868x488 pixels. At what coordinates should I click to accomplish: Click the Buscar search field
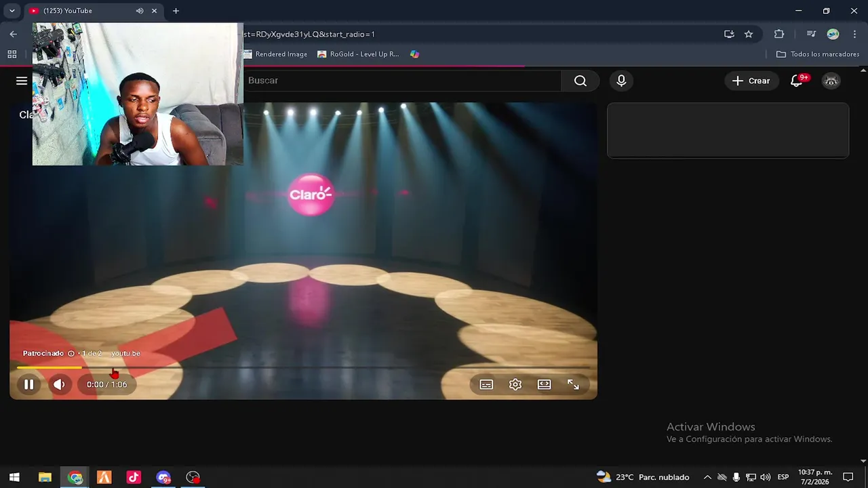[x=403, y=81]
